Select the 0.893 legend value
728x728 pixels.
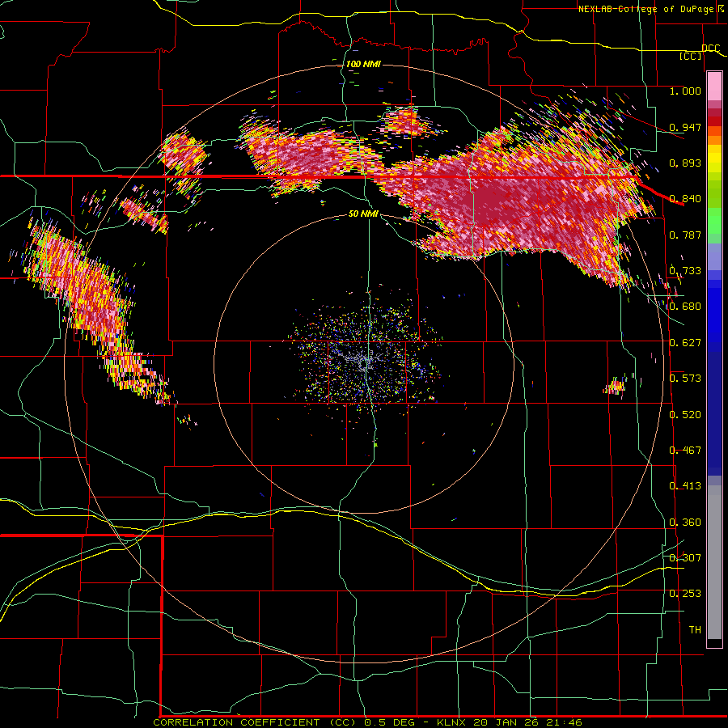coord(685,163)
